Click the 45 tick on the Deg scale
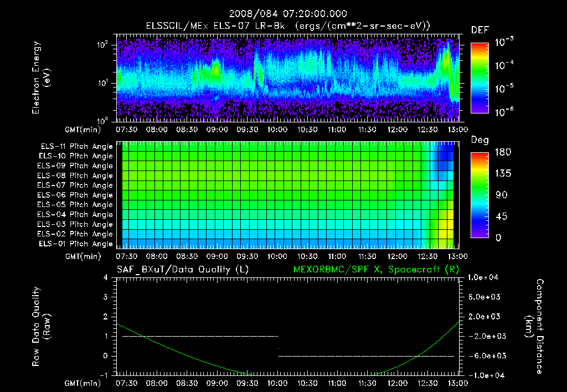The height and width of the screenshot is (392, 567). point(502,216)
